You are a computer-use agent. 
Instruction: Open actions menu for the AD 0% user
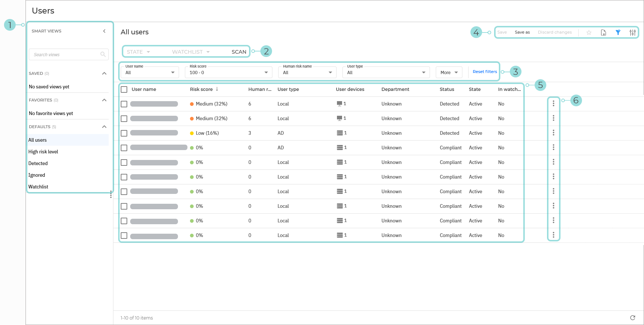pyautogui.click(x=554, y=147)
